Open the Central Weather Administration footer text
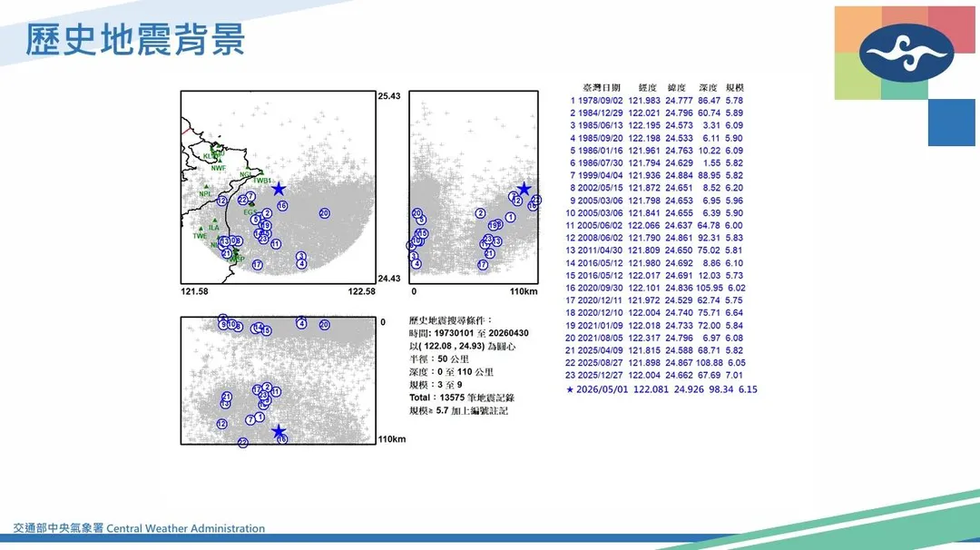This screenshot has height=550, width=980. click(139, 528)
